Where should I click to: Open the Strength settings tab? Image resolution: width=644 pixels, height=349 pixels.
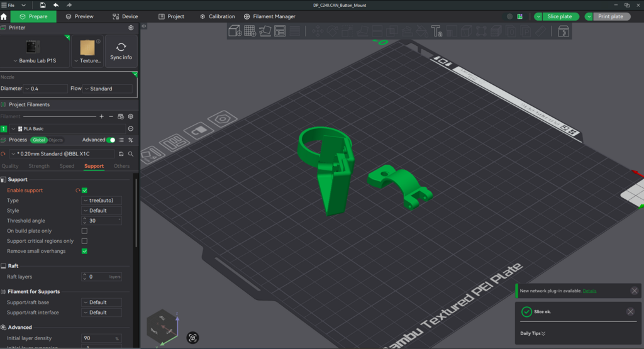pyautogui.click(x=39, y=166)
